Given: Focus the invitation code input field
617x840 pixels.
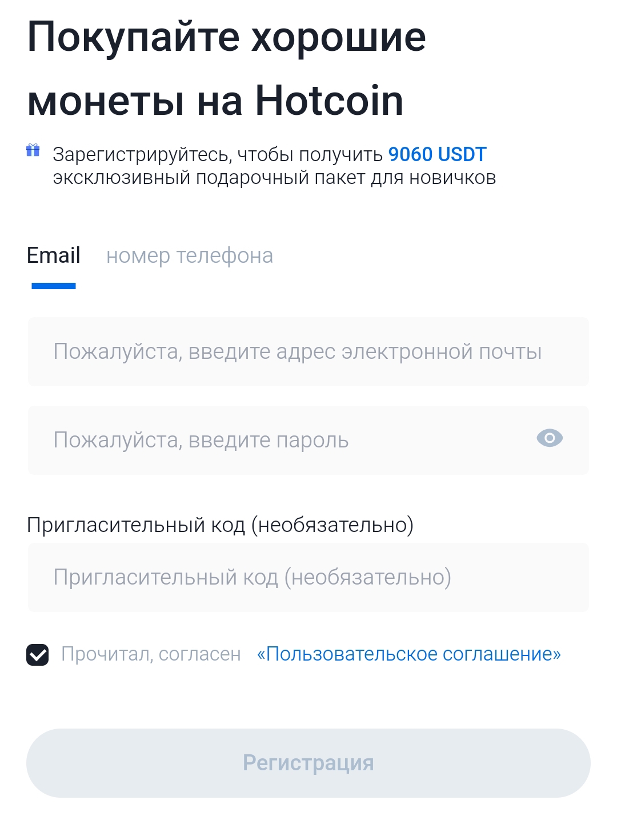Looking at the screenshot, I should (308, 577).
